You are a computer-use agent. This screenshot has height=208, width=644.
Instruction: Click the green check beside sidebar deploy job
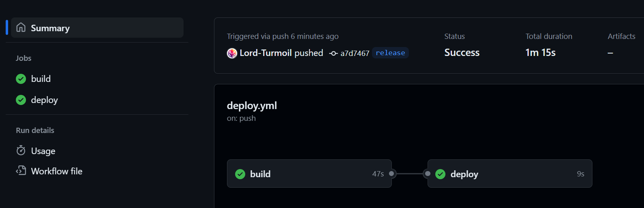(x=21, y=100)
